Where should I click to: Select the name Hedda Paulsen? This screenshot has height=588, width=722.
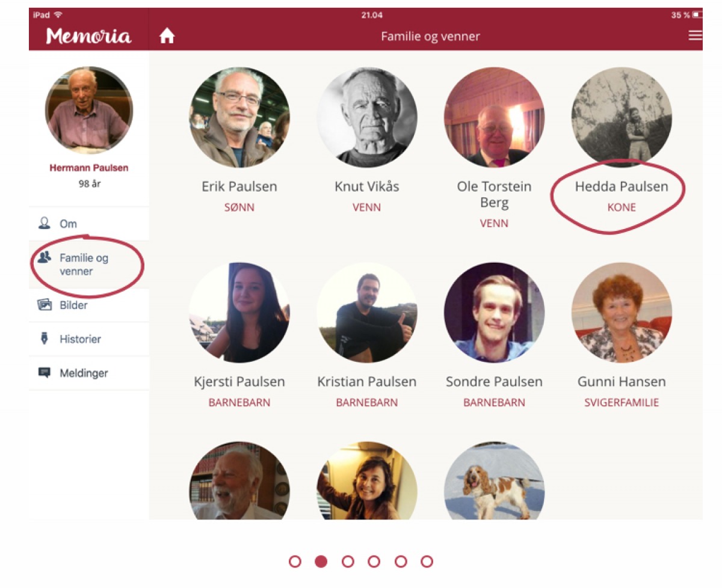tap(622, 186)
